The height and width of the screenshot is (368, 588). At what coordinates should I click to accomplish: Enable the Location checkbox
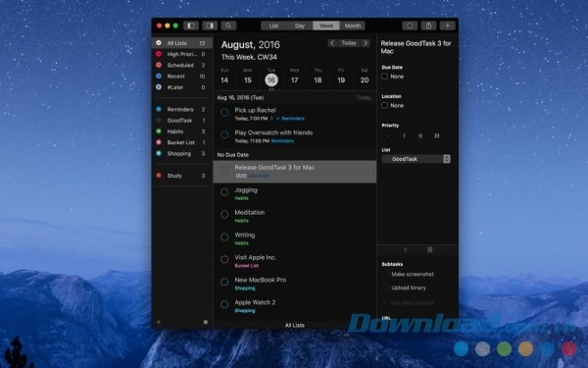(x=385, y=106)
